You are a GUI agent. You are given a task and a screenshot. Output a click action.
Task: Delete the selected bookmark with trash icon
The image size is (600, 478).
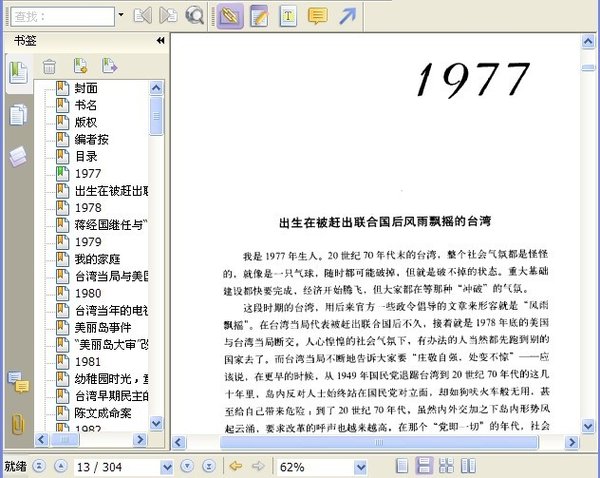(x=49, y=67)
